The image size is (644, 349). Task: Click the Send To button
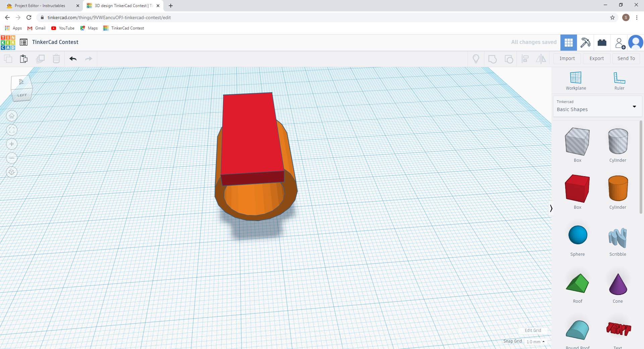[626, 58]
